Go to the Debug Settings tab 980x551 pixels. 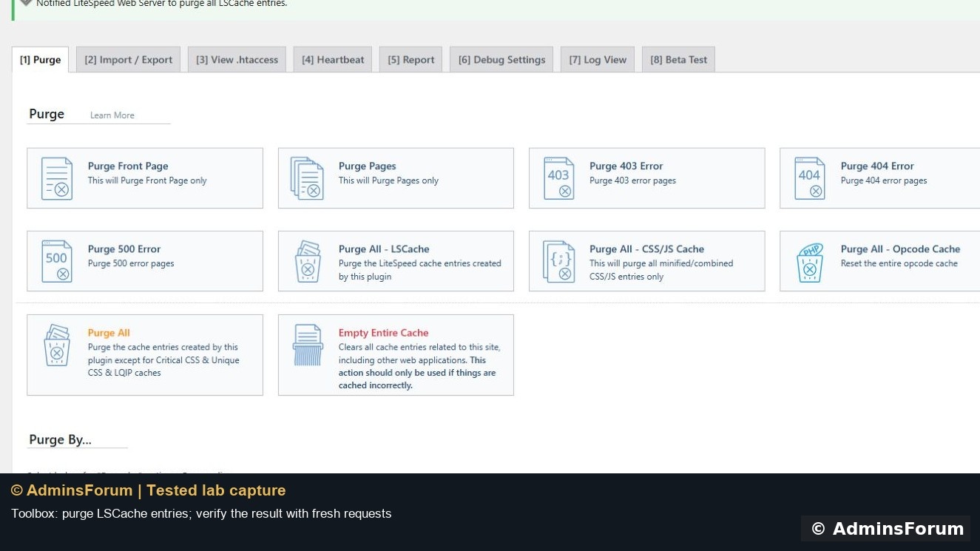click(x=501, y=60)
